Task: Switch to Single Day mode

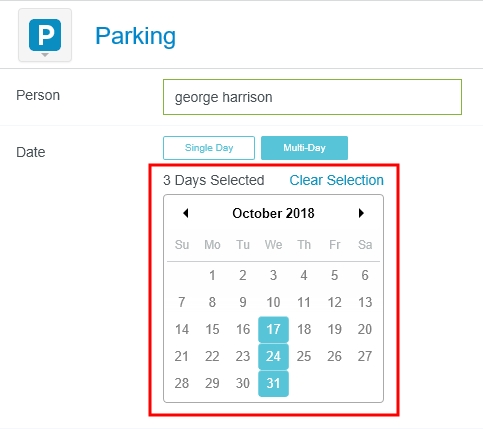Action: tap(209, 148)
